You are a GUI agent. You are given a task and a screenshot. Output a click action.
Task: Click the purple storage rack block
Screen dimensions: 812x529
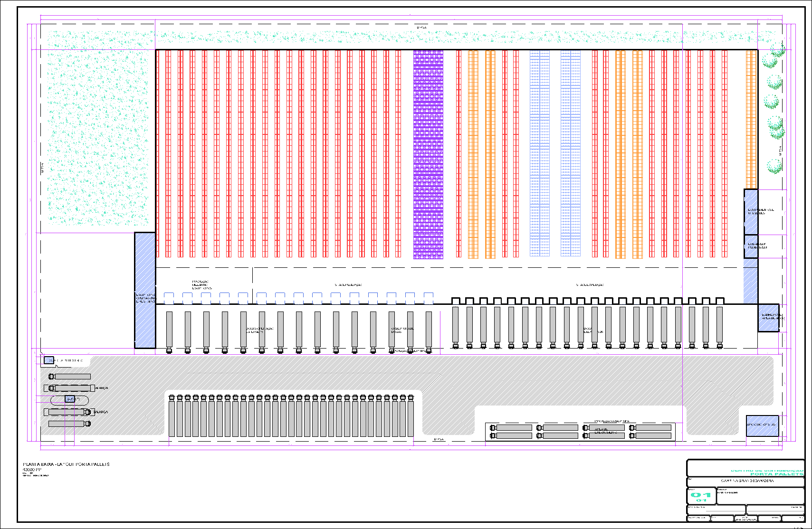coord(428,154)
